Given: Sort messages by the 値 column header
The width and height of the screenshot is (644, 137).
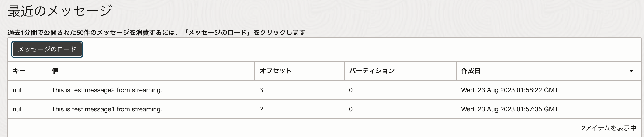Looking at the screenshot, I should pyautogui.click(x=55, y=71).
